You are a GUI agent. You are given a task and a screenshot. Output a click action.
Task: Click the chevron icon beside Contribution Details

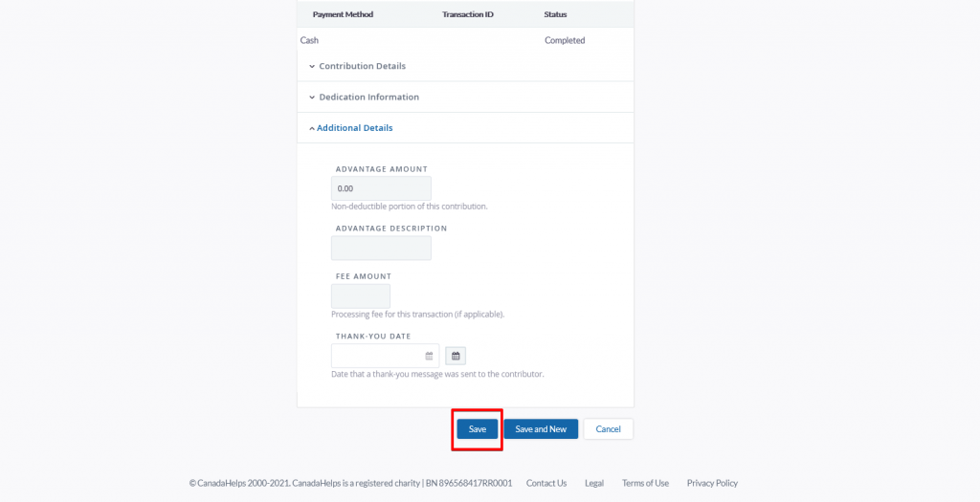pyautogui.click(x=312, y=66)
